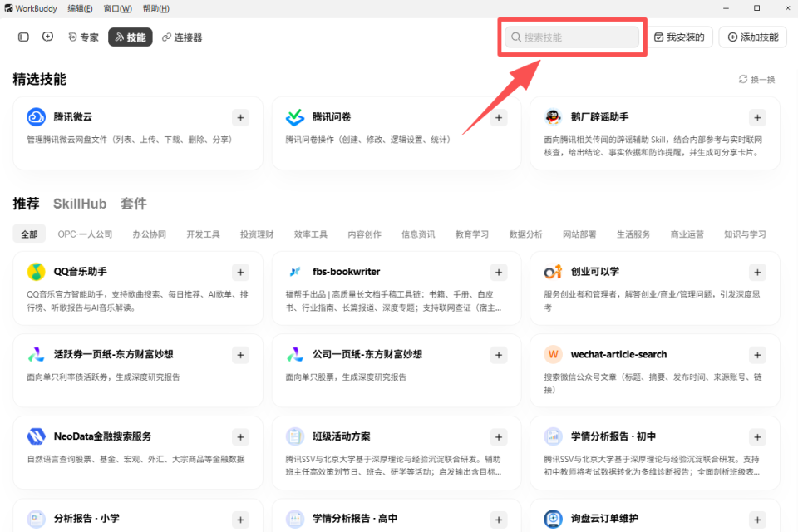Open 分析报告·小学 card title

tap(86, 518)
